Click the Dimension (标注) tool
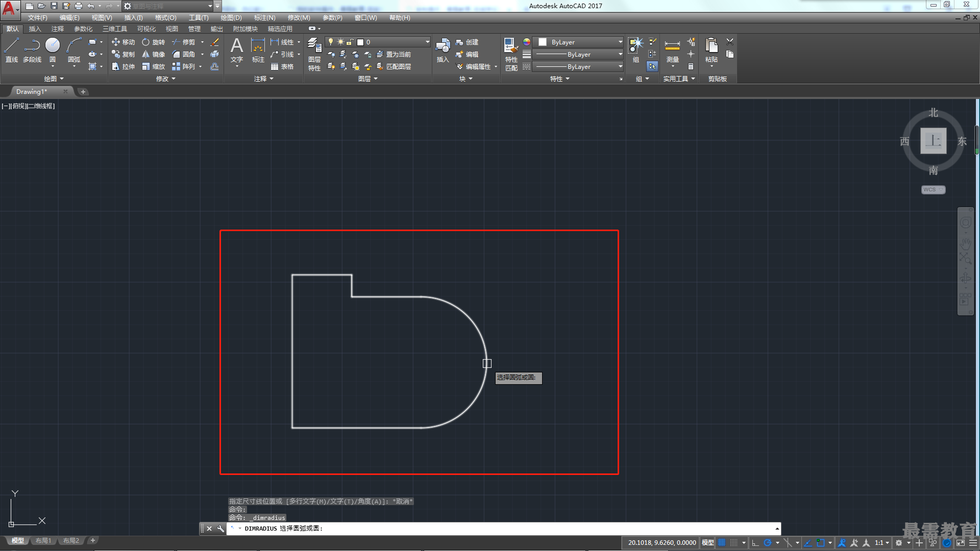The width and height of the screenshot is (980, 551). [x=258, y=50]
